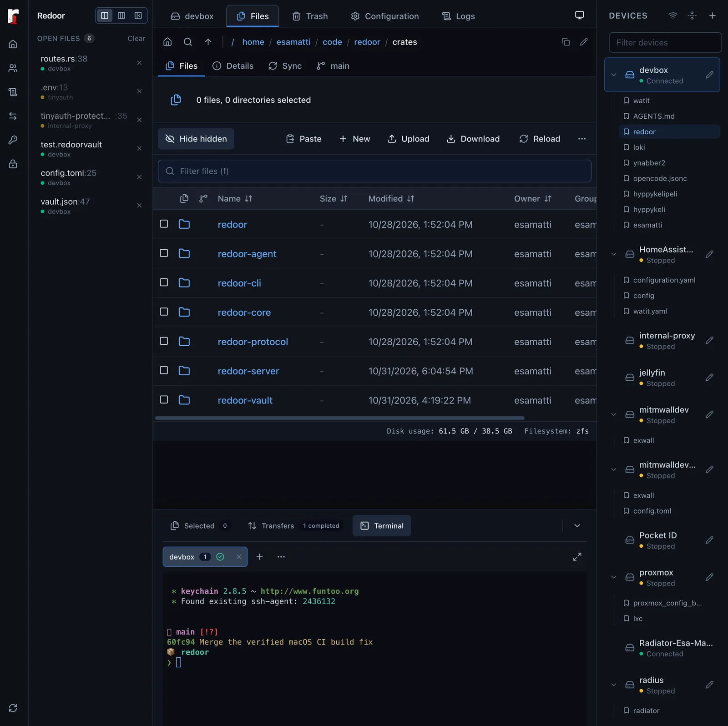The height and width of the screenshot is (726, 728).
Task: Open the lock icon in left sidebar
Action: point(13,164)
